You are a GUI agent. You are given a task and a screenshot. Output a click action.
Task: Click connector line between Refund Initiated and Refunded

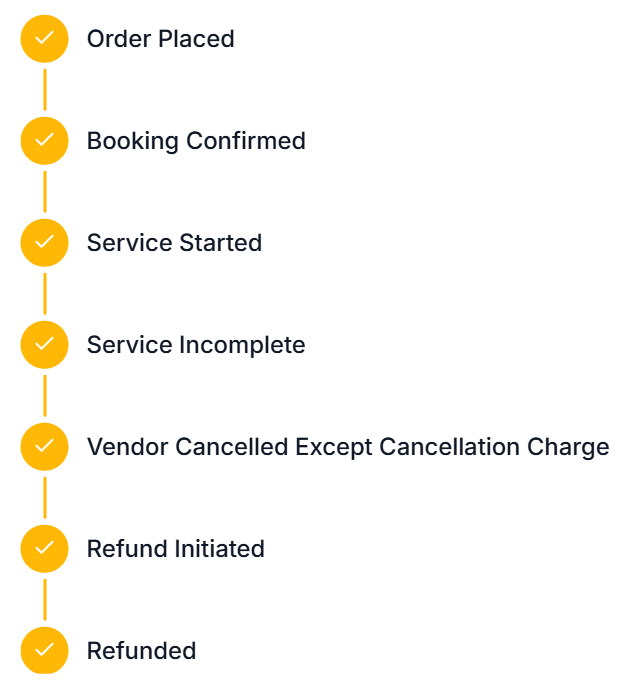tap(44, 600)
